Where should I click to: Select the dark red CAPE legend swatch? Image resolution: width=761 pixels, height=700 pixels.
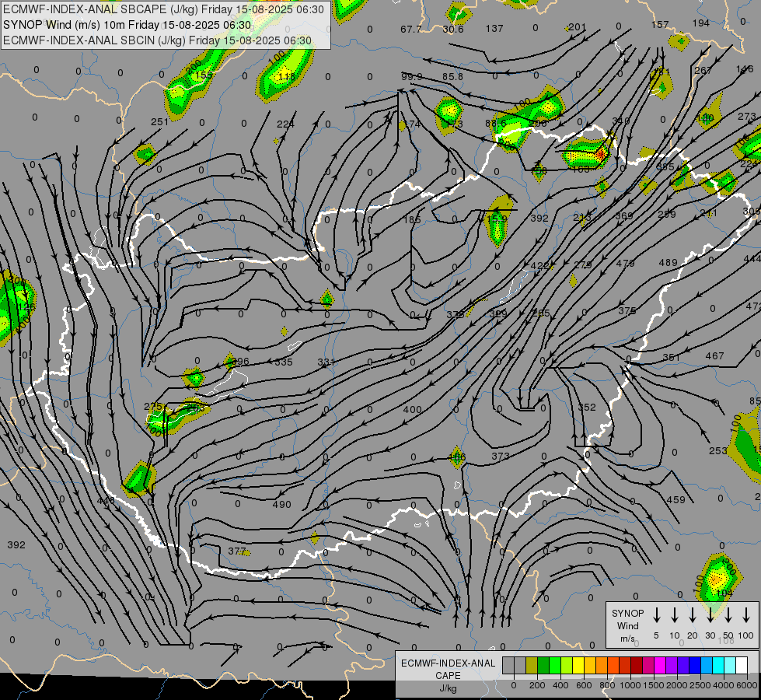tap(637, 666)
